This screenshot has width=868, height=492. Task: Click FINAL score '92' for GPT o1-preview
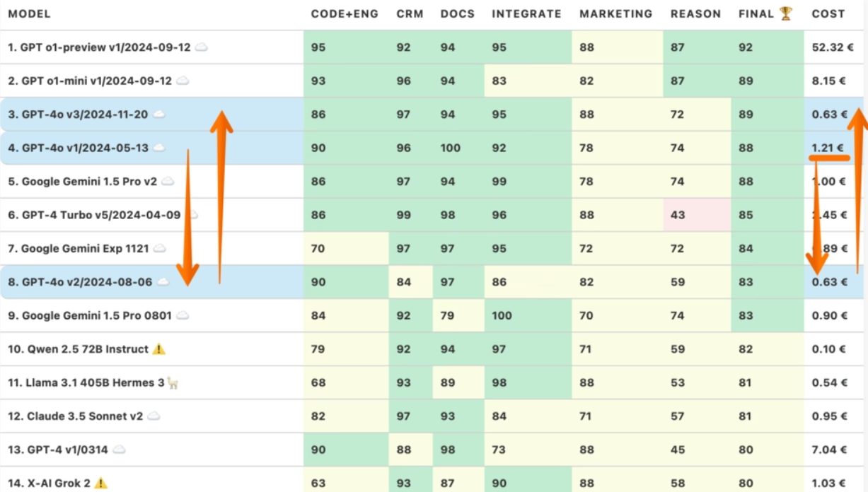746,47
